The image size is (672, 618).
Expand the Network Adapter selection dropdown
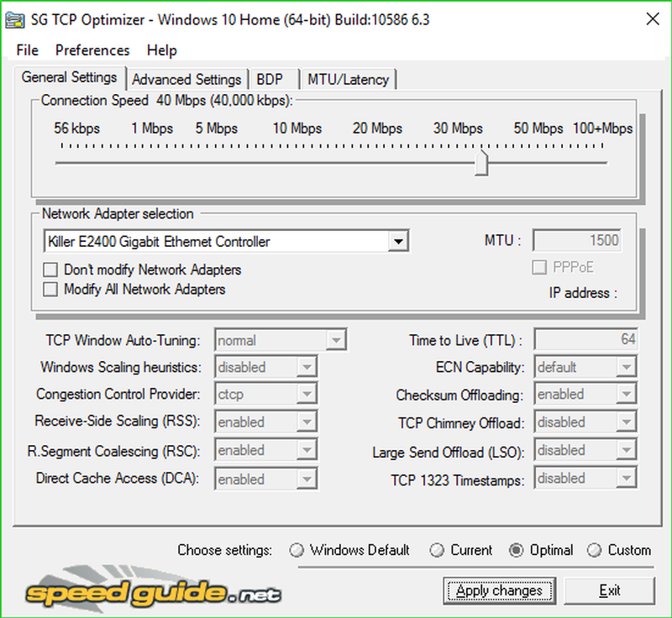click(x=398, y=242)
